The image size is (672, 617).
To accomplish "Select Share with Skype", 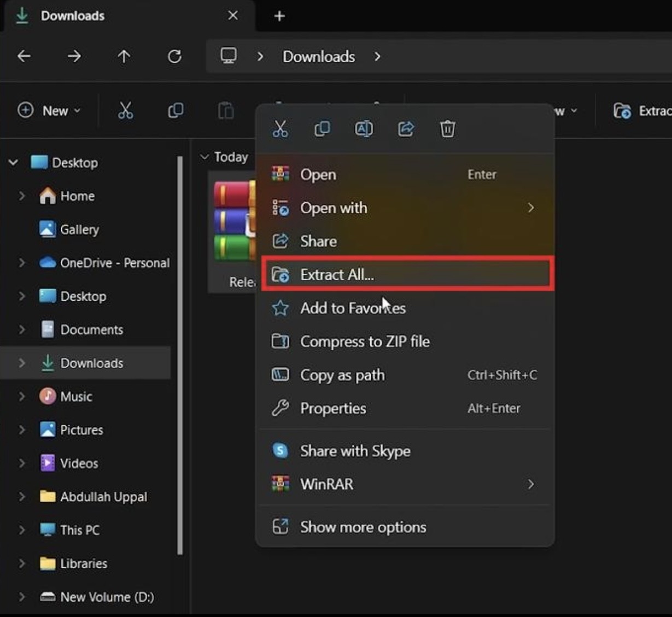I will [405, 451].
